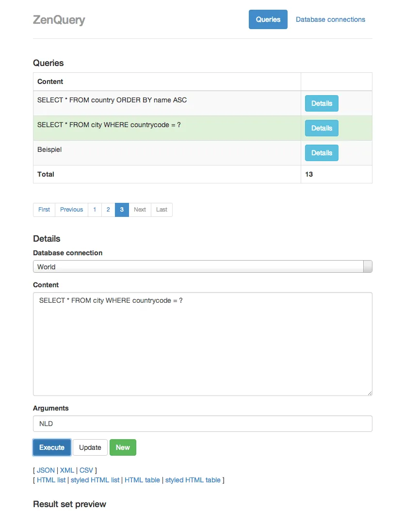Click the HTML list link
420x511 pixels.
click(x=51, y=480)
